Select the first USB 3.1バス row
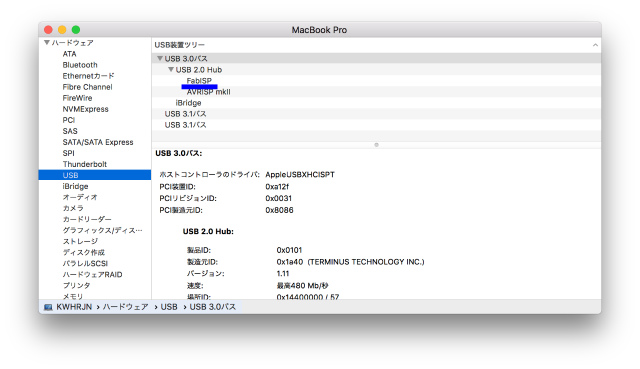The image size is (640, 369). coord(376,114)
